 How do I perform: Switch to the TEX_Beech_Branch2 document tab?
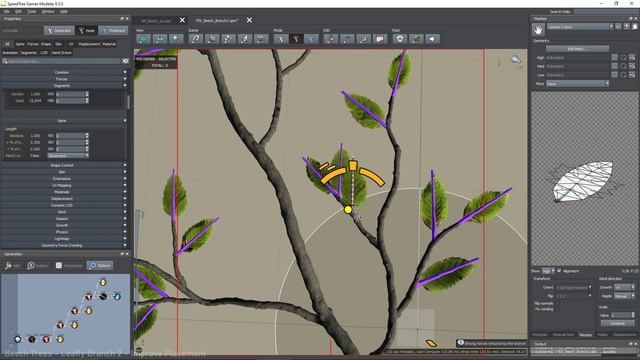pyautogui.click(x=216, y=20)
